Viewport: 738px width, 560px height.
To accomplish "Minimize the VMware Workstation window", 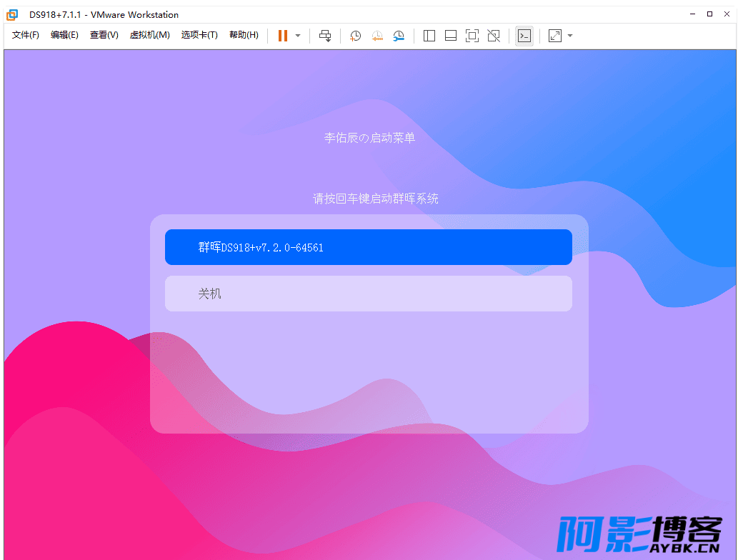I will (x=692, y=14).
